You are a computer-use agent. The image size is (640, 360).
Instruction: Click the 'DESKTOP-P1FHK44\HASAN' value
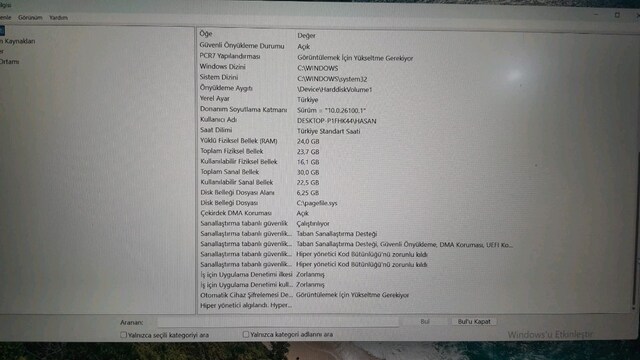pos(337,121)
